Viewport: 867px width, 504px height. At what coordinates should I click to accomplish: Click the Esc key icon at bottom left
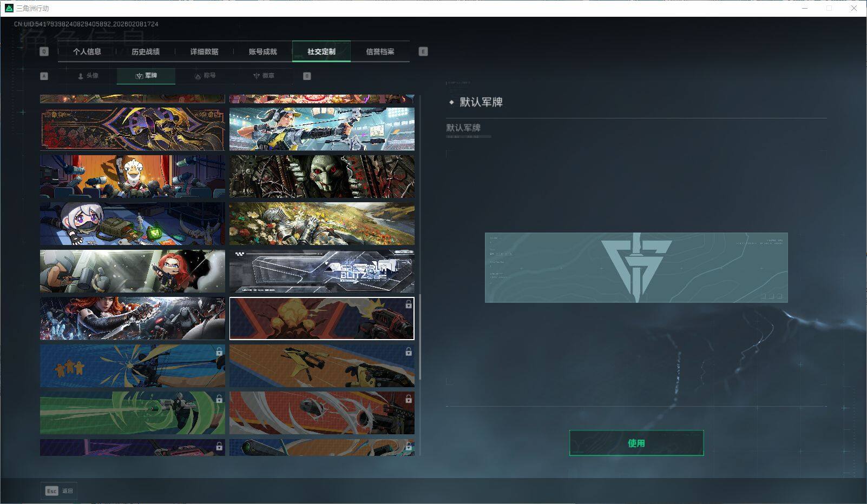click(51, 491)
